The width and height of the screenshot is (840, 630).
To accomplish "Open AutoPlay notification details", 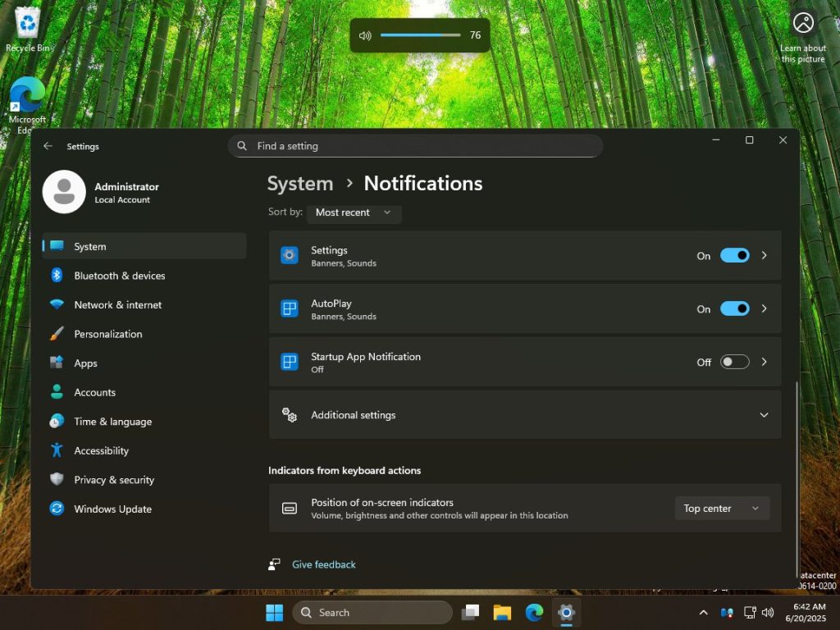I will click(764, 308).
